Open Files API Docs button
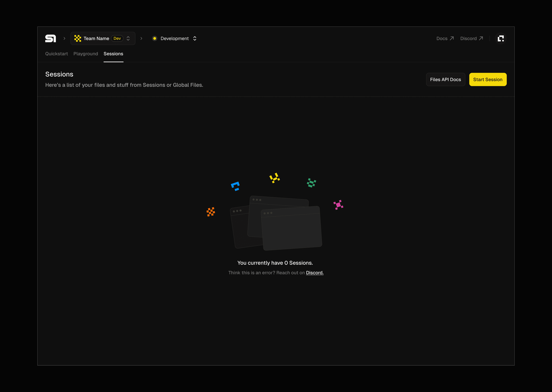552x392 pixels. coord(445,79)
